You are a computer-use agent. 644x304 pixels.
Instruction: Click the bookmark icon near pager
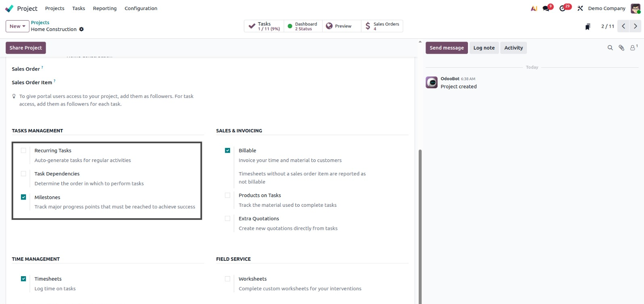[x=588, y=27]
